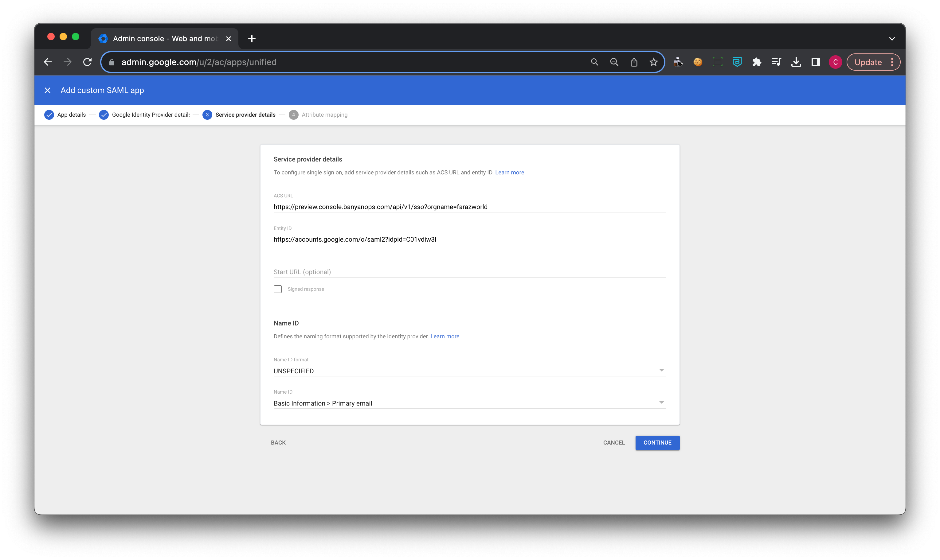Enable the Signed response checkbox

[x=278, y=289]
